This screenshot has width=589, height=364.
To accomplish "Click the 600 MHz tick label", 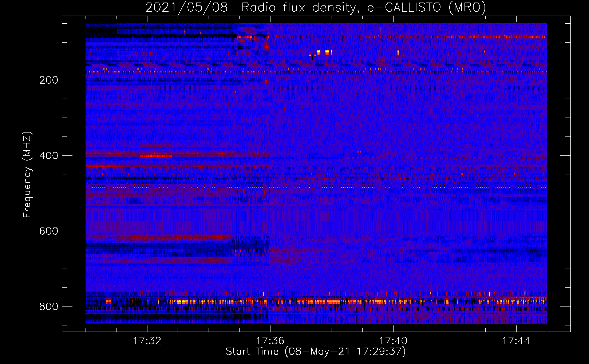I will click(49, 232).
